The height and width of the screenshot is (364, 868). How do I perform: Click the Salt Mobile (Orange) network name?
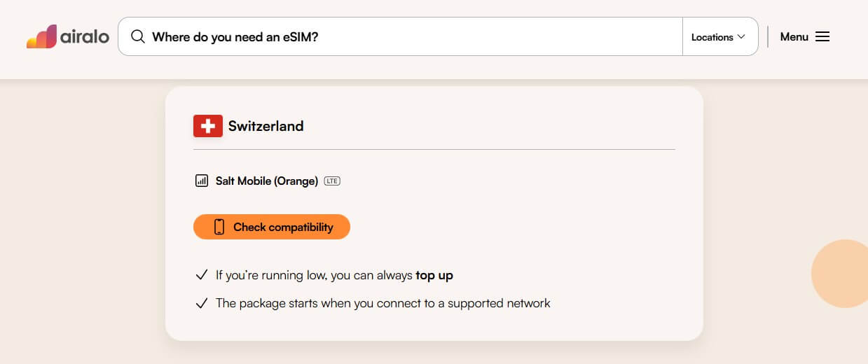[266, 181]
